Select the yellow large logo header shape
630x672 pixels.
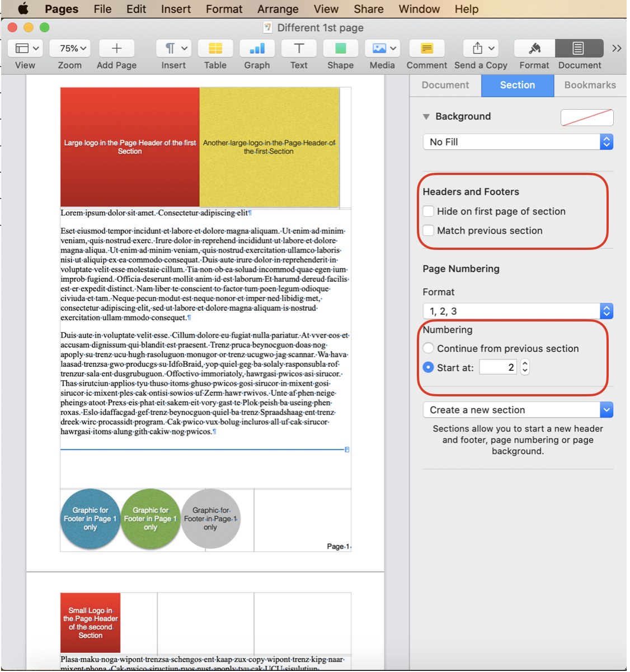click(269, 147)
